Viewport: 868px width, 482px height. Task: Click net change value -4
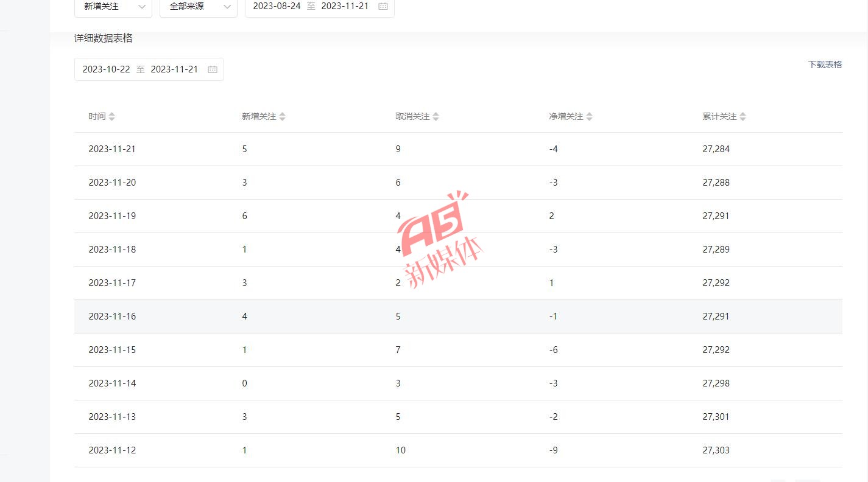[x=553, y=149]
